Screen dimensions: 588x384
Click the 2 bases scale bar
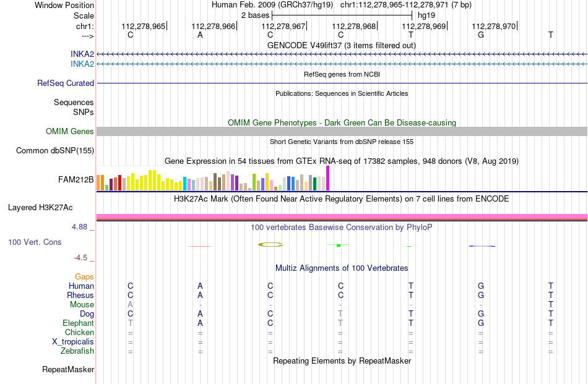[342, 15]
